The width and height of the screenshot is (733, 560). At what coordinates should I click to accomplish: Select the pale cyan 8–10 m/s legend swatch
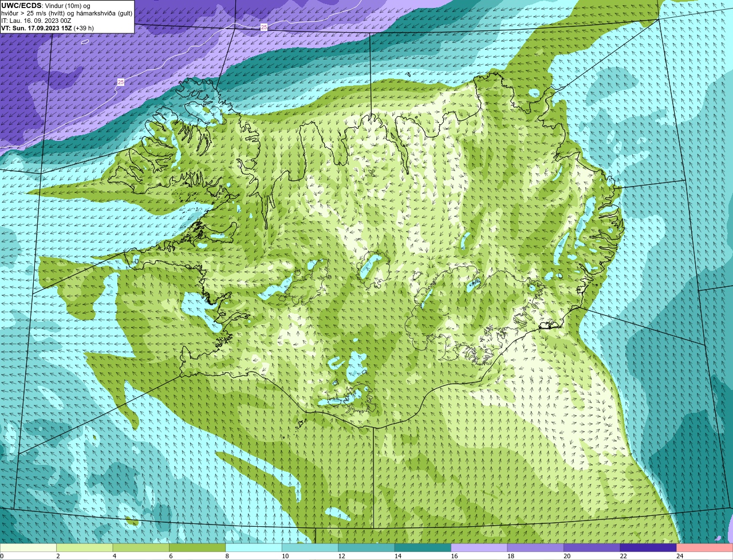254,548
